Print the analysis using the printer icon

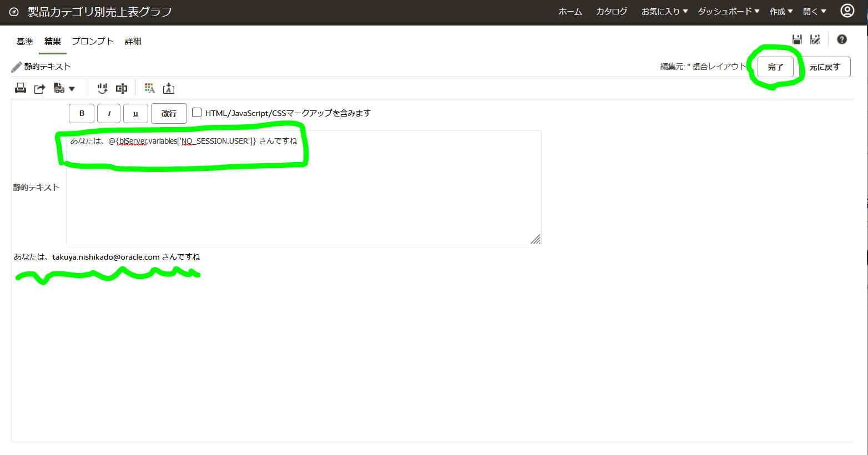tap(21, 88)
